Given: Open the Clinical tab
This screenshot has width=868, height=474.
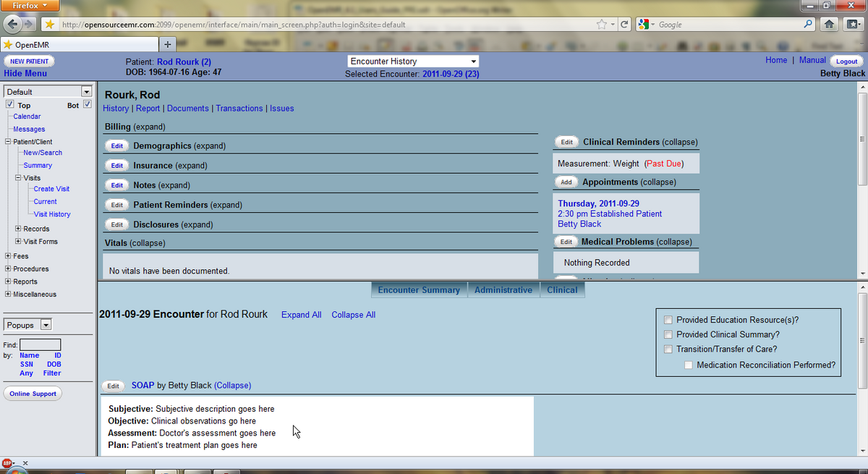Looking at the screenshot, I should pos(562,290).
